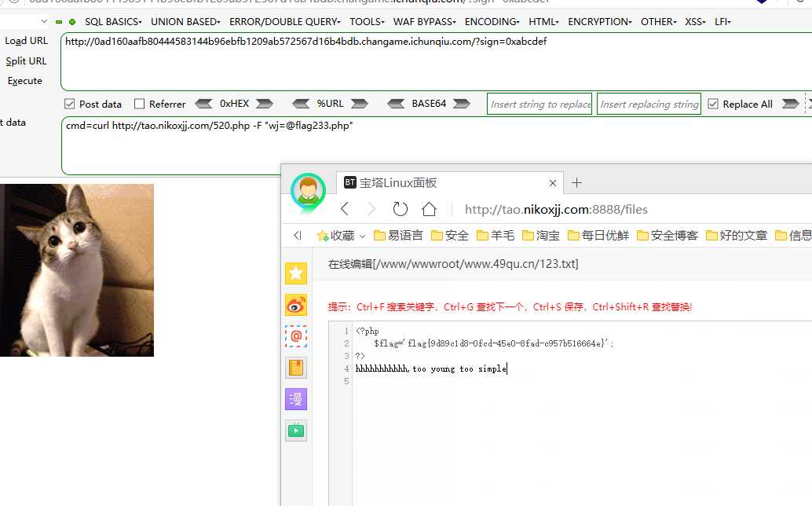This screenshot has height=506, width=812.
Task: Click the 'Insert replacing string' field
Action: [649, 104]
